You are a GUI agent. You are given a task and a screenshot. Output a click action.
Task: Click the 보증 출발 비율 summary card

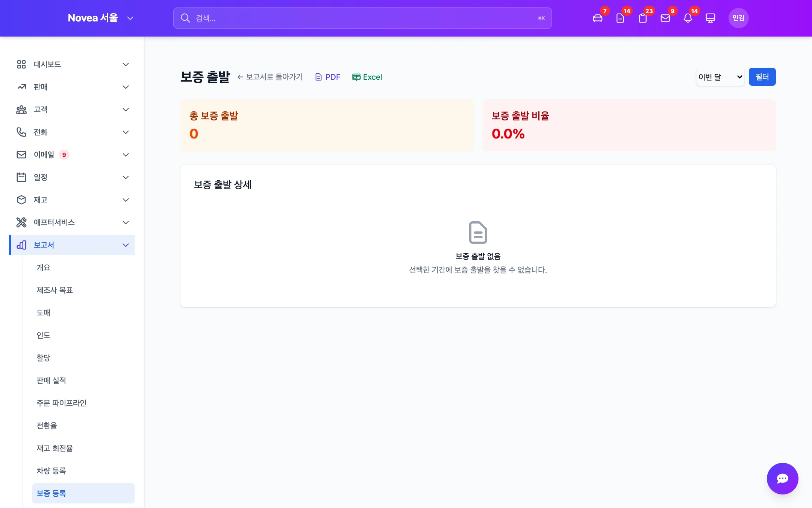click(x=629, y=125)
